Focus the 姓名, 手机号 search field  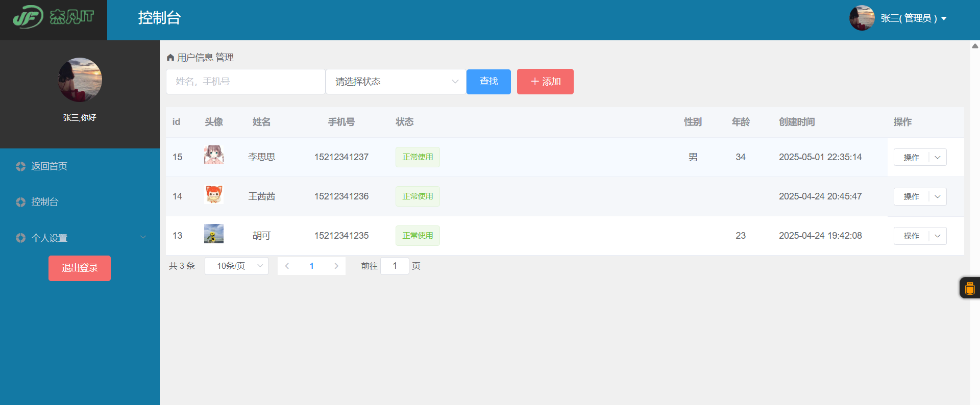tap(246, 82)
